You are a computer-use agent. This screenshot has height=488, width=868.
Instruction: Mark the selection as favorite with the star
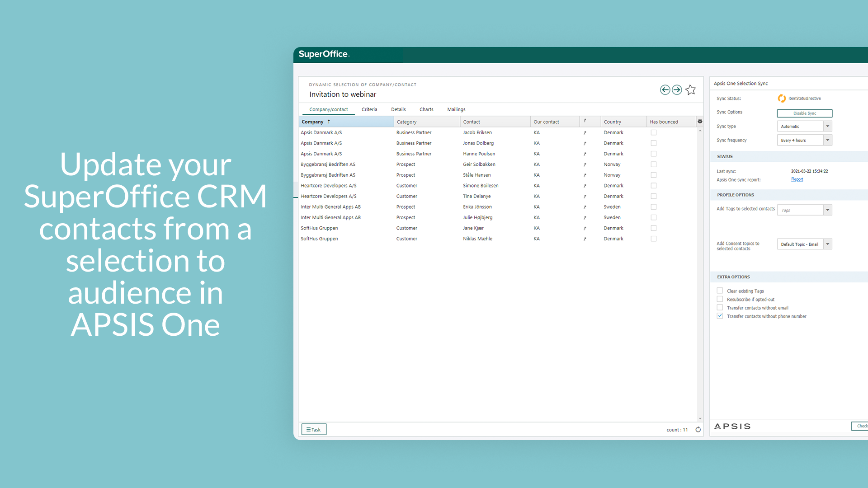[x=690, y=90]
